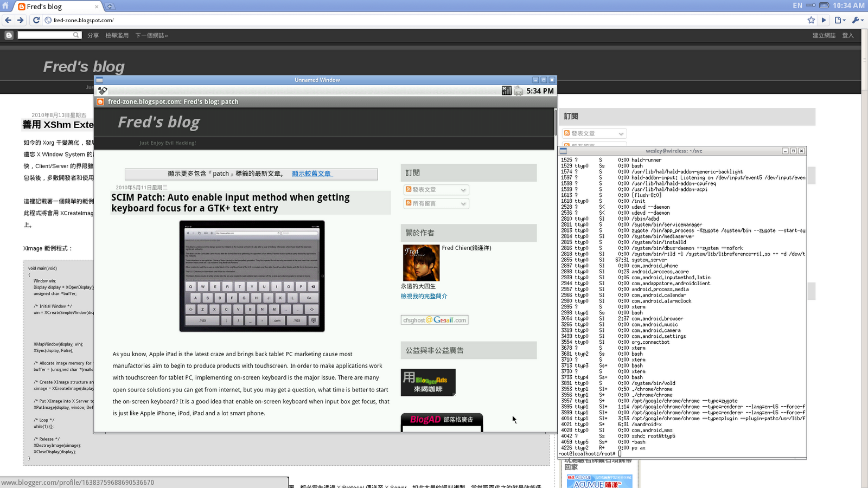Viewport: 868px width, 488px height.
Task: Click the 檢視我的完整簡介 profile link
Action: pyautogui.click(x=423, y=296)
